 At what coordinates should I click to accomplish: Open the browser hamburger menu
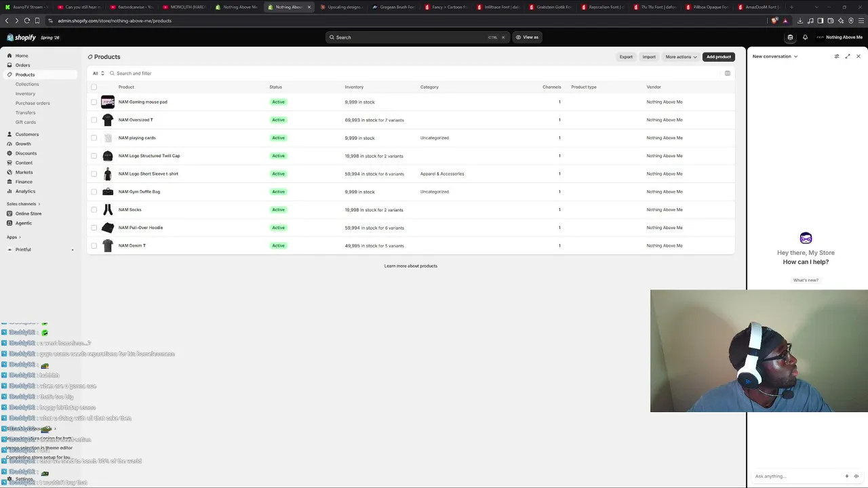pos(861,20)
